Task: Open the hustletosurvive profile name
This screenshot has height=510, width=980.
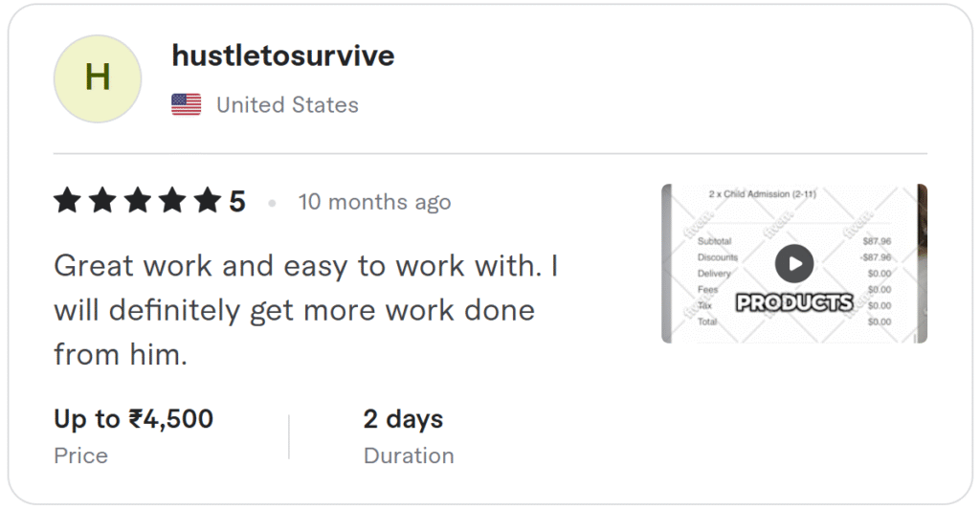Action: click(x=282, y=55)
